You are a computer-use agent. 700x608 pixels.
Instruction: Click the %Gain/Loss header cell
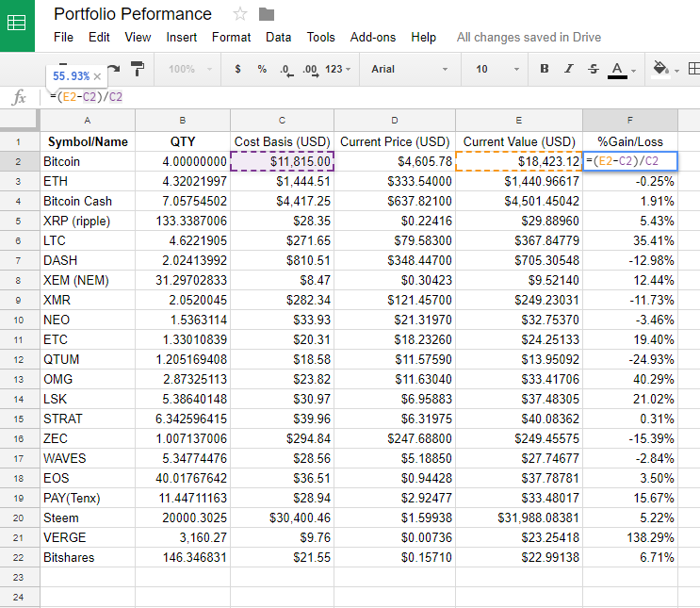(630, 141)
